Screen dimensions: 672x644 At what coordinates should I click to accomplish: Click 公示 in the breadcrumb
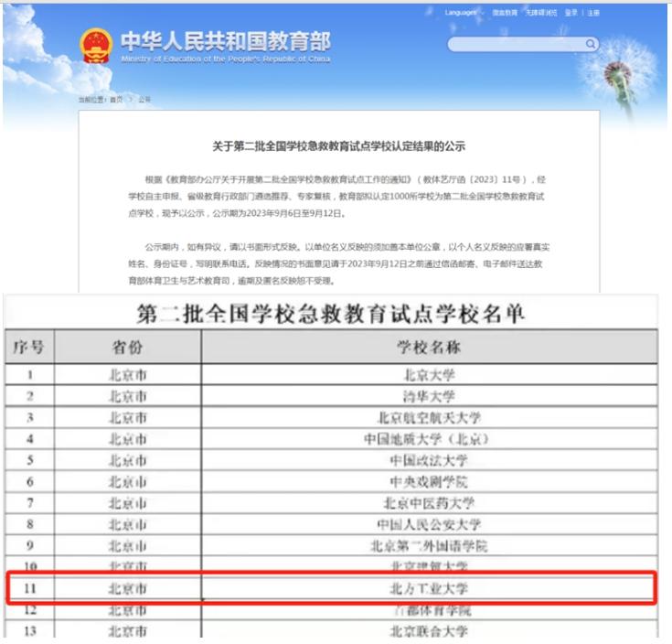coord(144,99)
